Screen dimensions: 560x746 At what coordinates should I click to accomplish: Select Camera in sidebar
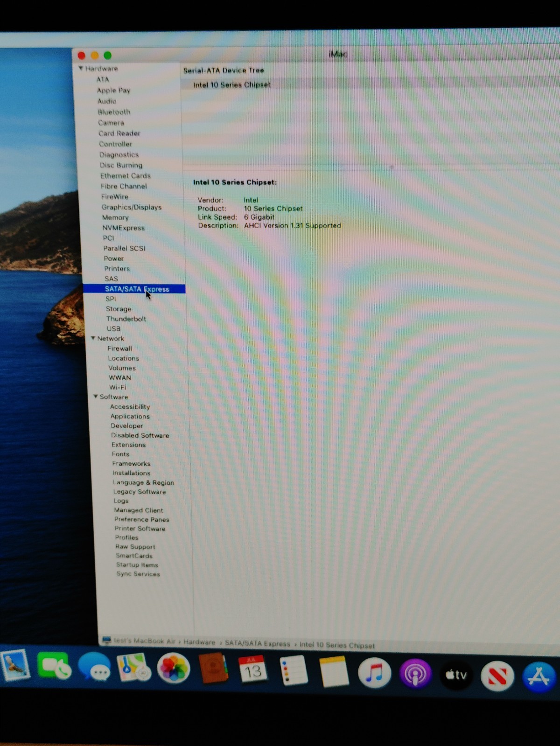(111, 123)
